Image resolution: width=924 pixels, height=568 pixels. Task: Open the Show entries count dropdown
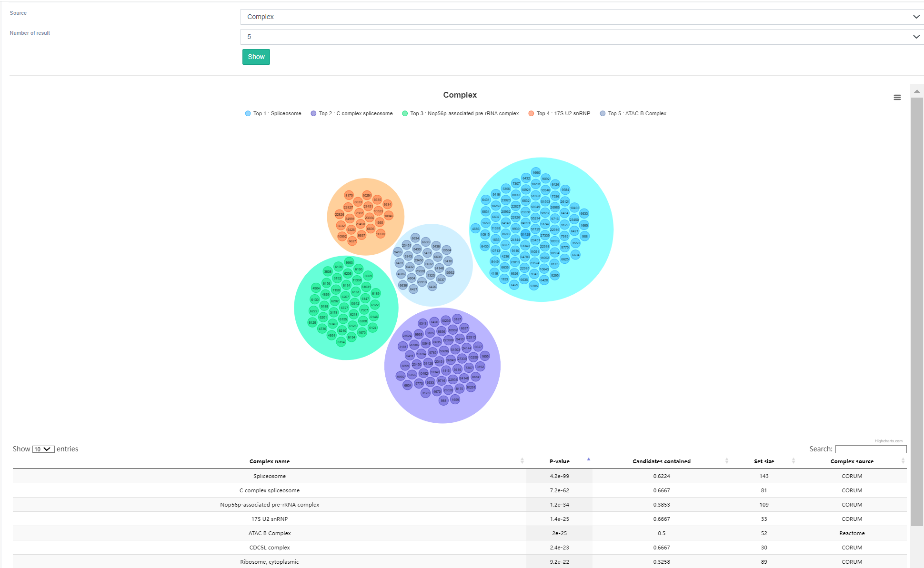pos(43,449)
